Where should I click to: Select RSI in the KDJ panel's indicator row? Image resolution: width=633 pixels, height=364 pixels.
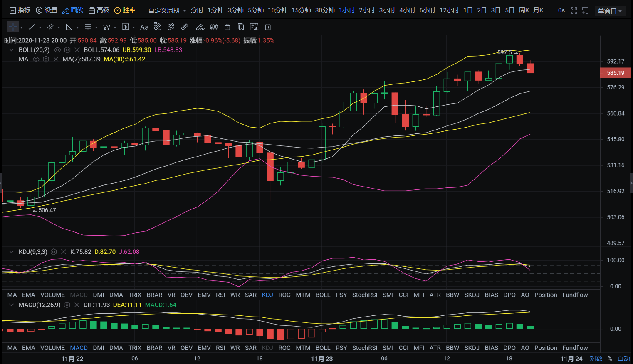[220, 295]
